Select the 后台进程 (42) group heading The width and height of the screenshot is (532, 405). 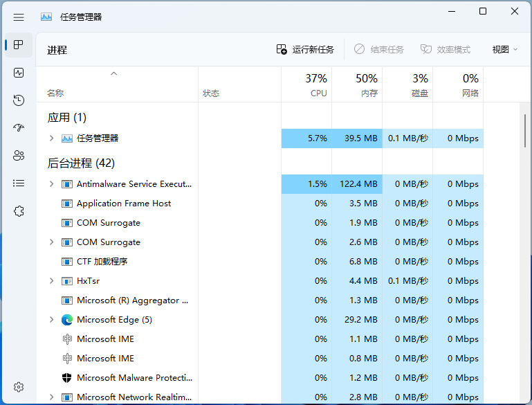pyautogui.click(x=81, y=163)
